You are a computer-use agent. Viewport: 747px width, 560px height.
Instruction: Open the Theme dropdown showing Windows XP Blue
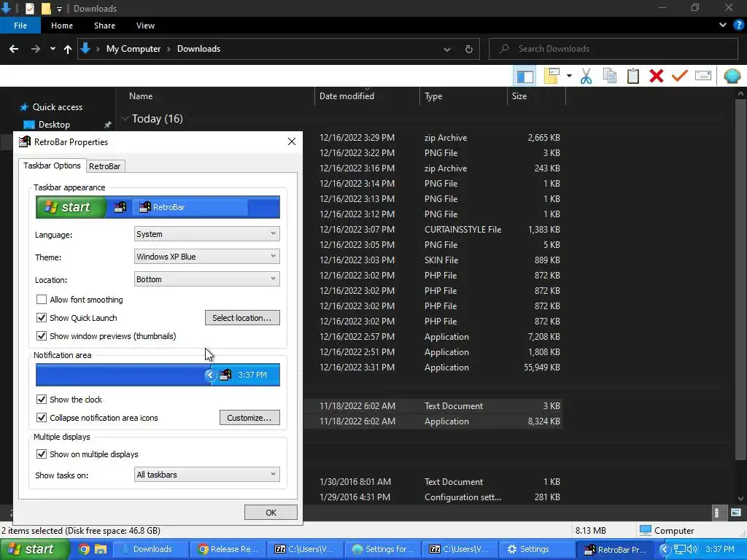[x=206, y=257]
